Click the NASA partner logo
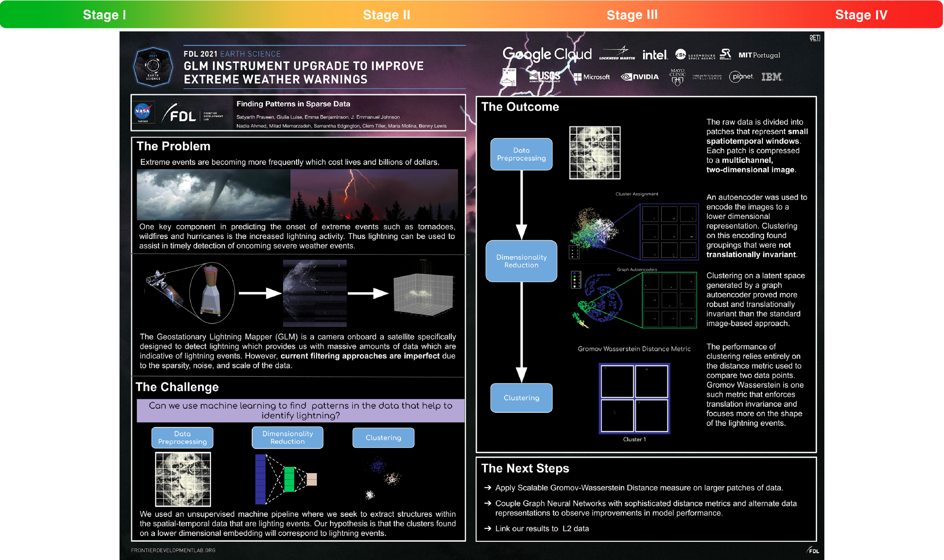This screenshot has height=560, width=944. pos(143,112)
